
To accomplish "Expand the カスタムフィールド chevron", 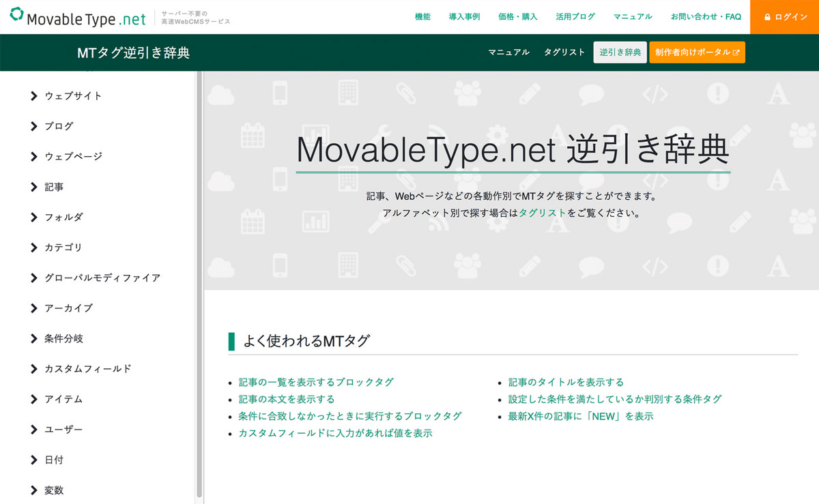I will pos(34,369).
